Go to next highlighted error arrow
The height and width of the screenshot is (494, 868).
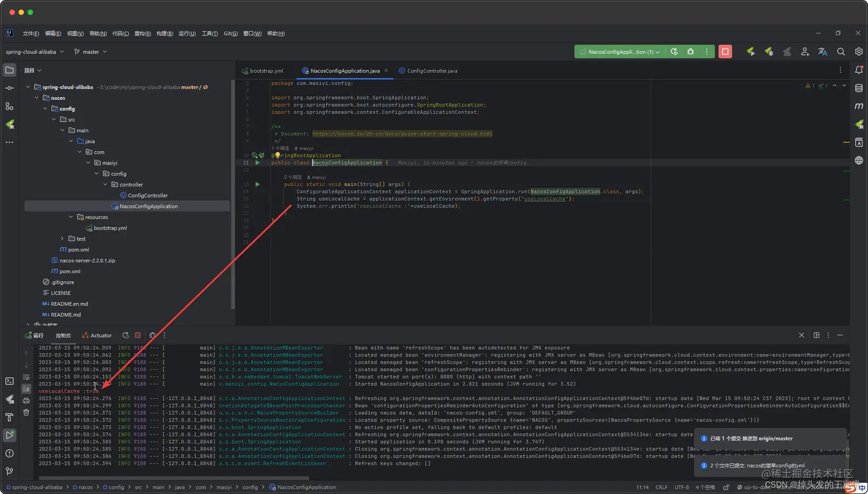pos(843,85)
